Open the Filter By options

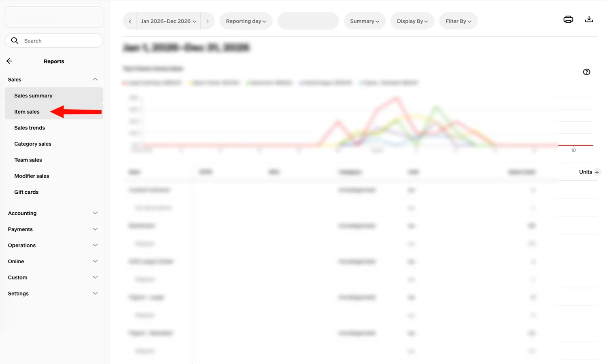(x=458, y=21)
